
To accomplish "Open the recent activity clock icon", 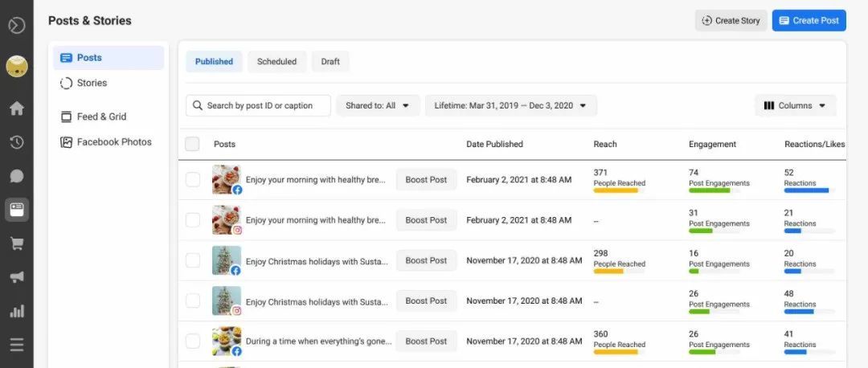I will [x=17, y=142].
